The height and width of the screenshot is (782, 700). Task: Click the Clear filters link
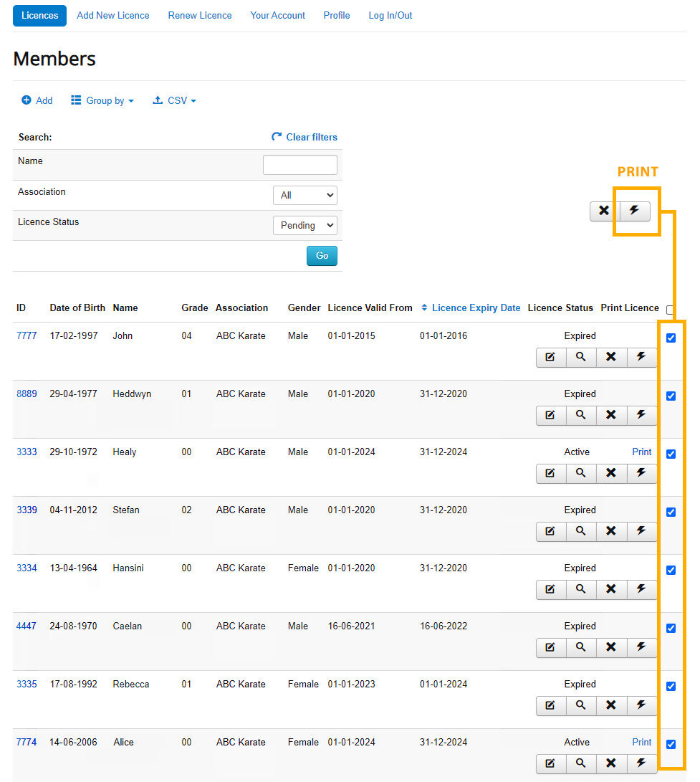305,137
